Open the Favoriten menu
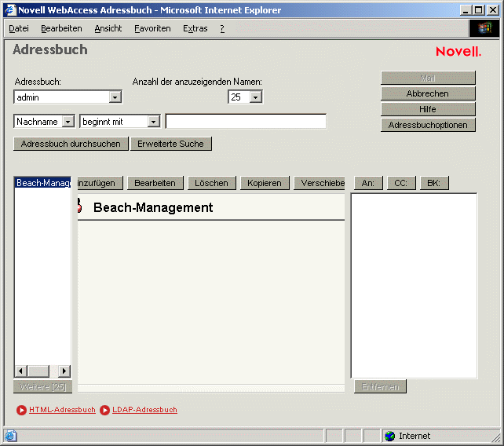Viewport: 504px width, 446px height. pos(152,28)
